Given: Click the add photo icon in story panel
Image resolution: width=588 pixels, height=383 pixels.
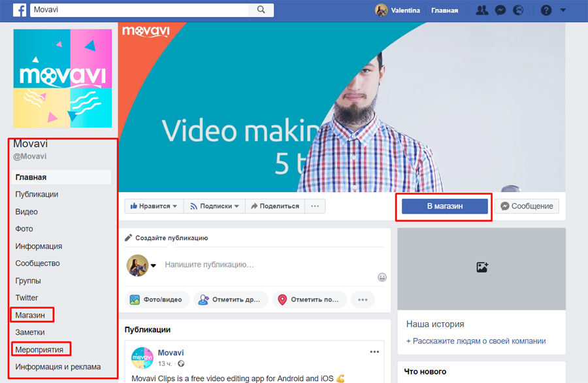Looking at the screenshot, I should point(482,267).
